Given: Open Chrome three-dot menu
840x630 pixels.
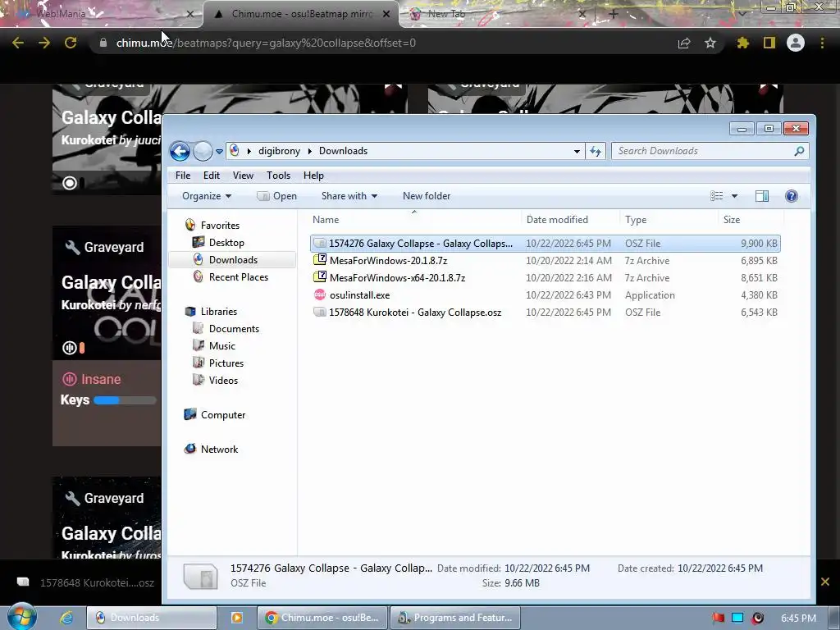Looking at the screenshot, I should point(822,43).
